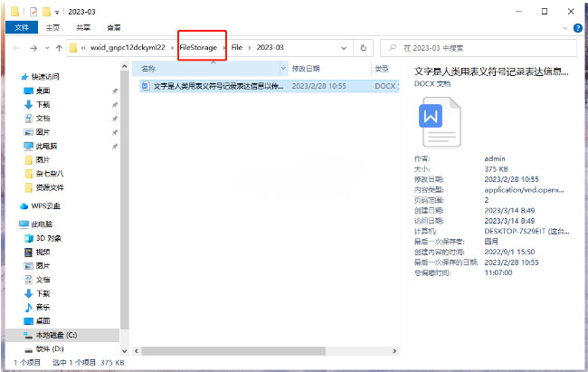Click the File breadcrumb segment
Viewport: 588px width, 372px height.
(x=237, y=47)
